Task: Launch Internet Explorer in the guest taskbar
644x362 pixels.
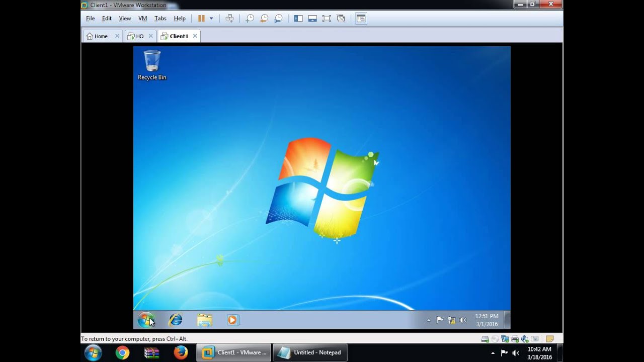Action: [176, 320]
